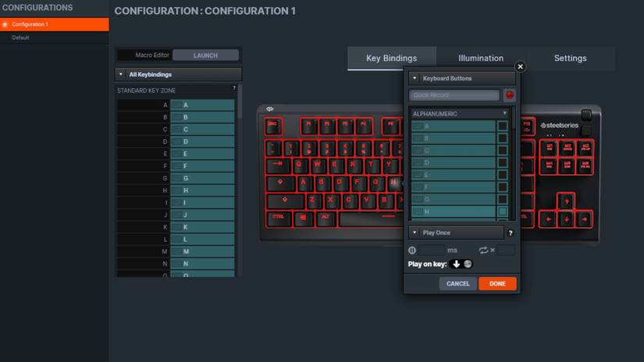Close the key binding popup with X
This screenshot has height=362, width=644.
tap(521, 67)
